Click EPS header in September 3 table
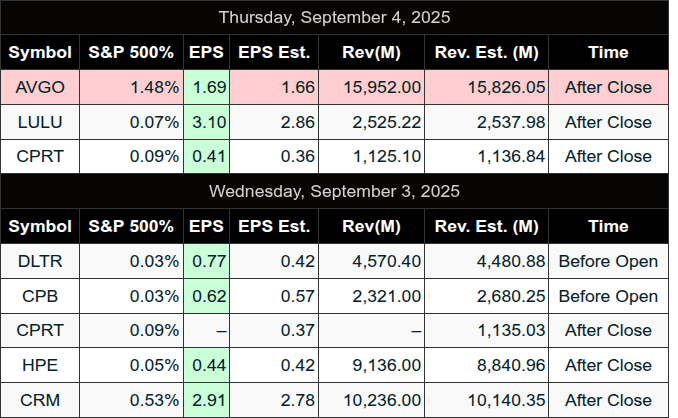The height and width of the screenshot is (418, 678). pyautogui.click(x=207, y=227)
